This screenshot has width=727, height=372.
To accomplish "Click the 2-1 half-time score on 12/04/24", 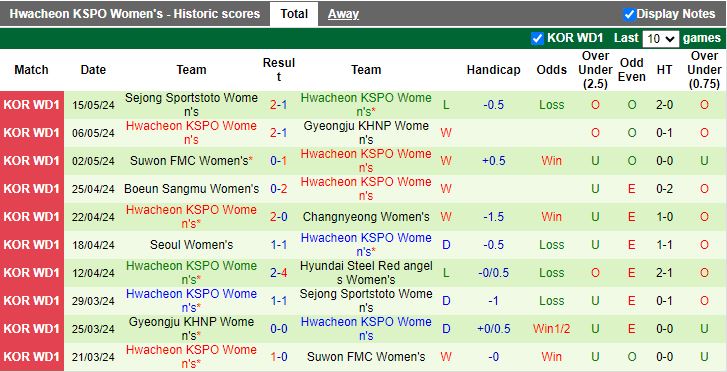I will (664, 273).
